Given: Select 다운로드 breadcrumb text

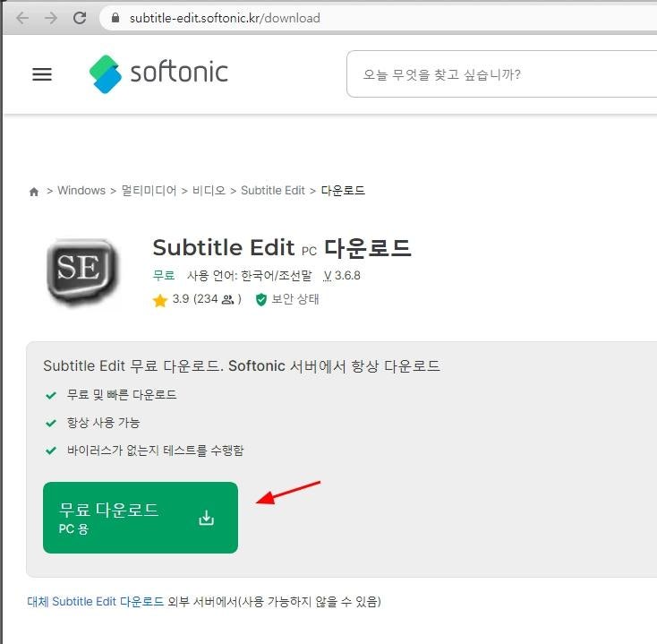Looking at the screenshot, I should click(343, 191).
